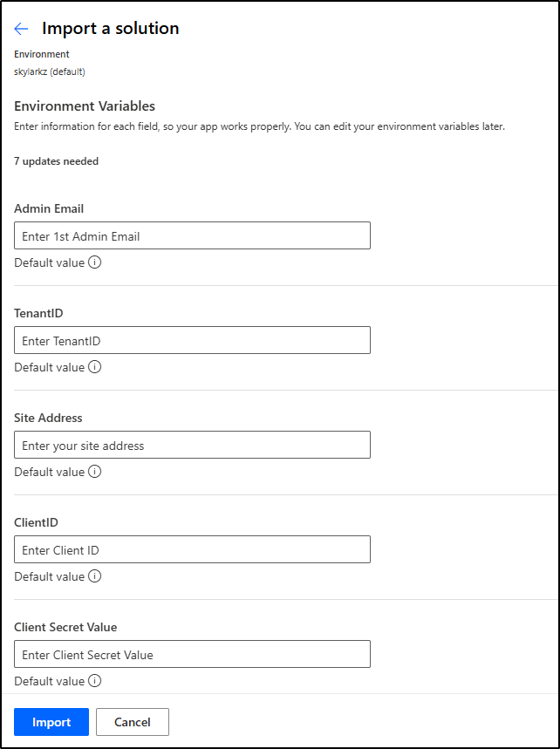Click the Import button

coord(51,722)
